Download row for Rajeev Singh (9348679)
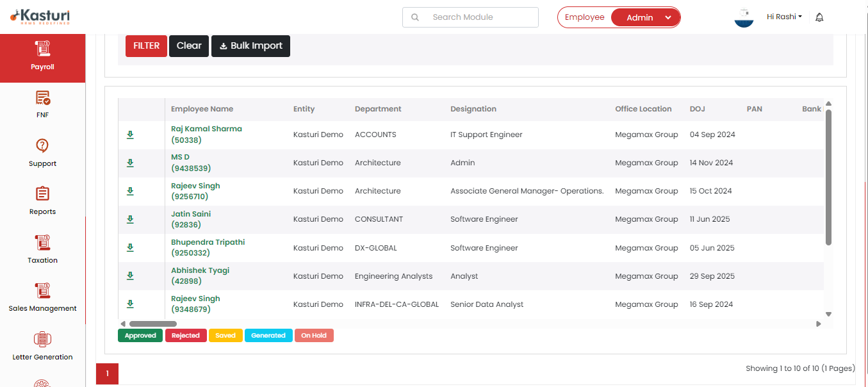This screenshot has height=387, width=868. [x=130, y=304]
